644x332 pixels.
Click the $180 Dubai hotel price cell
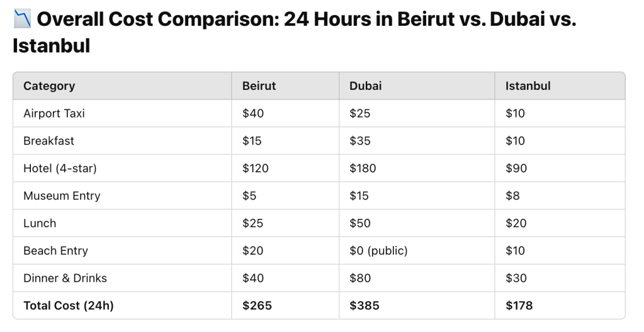click(363, 169)
